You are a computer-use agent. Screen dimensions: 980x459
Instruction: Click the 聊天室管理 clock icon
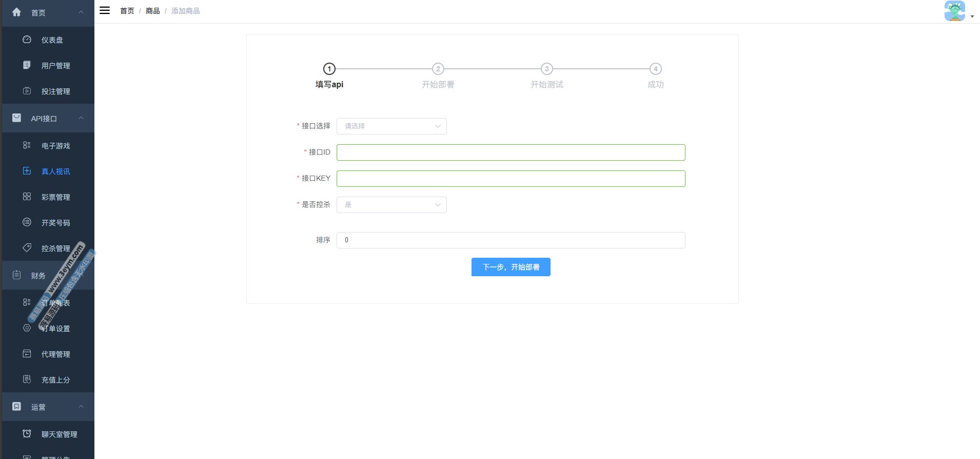point(27,434)
